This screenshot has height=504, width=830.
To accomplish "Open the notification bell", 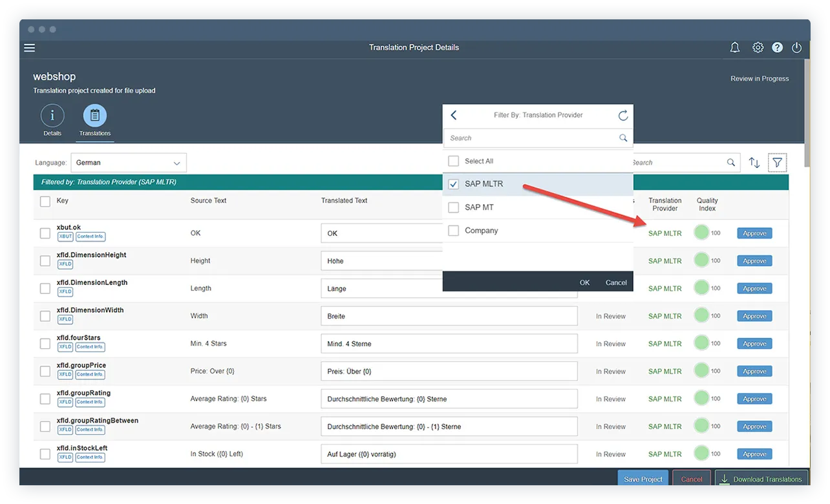I will pyautogui.click(x=734, y=47).
